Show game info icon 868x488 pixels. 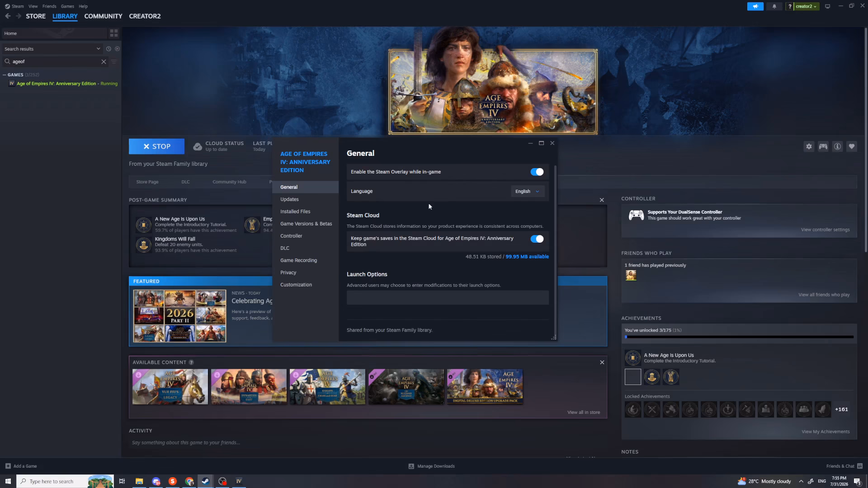coord(837,146)
